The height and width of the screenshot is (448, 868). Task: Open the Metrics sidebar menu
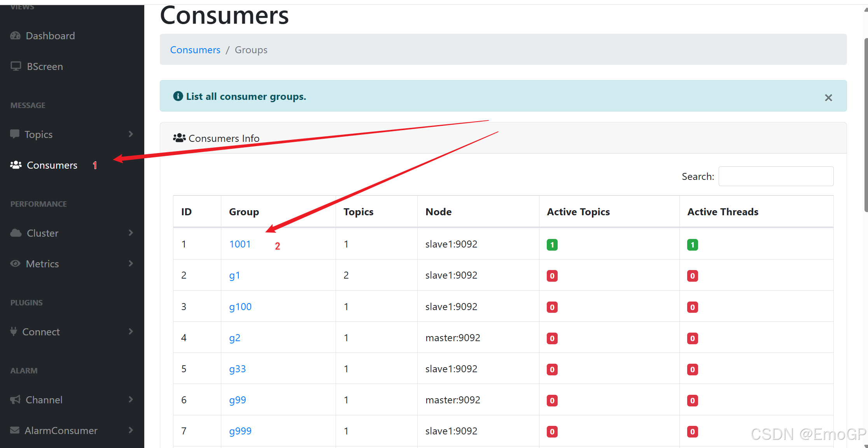42,264
